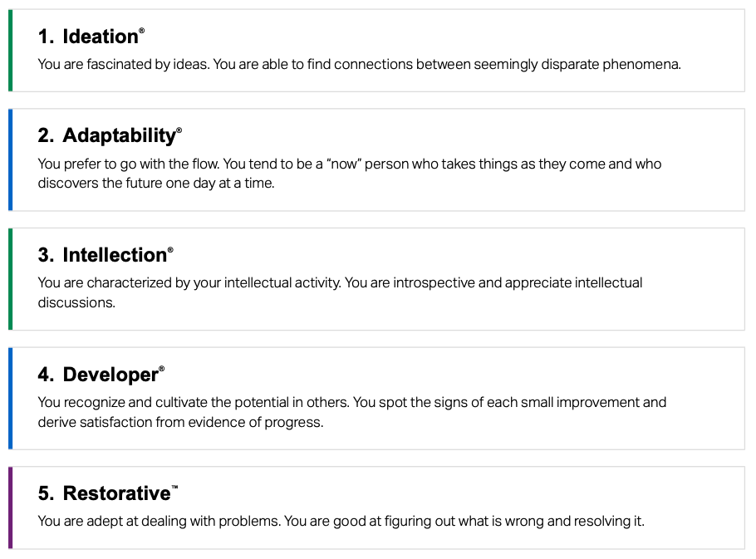Click the trademark symbol after Restorative

pos(174,488)
